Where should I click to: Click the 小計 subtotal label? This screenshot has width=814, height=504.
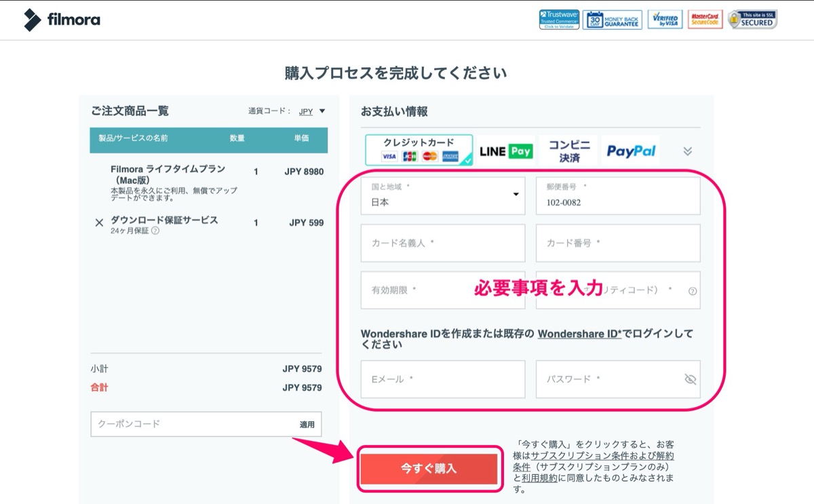pyautogui.click(x=99, y=369)
